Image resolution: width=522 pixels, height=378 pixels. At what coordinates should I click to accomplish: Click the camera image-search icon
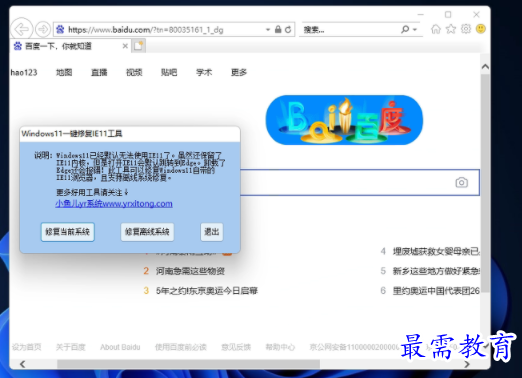tap(462, 182)
